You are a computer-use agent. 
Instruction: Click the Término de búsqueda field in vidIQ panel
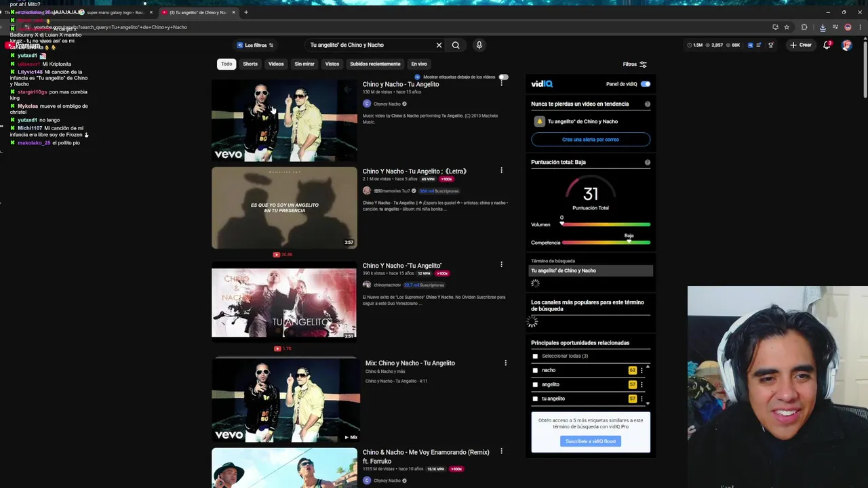click(x=591, y=270)
